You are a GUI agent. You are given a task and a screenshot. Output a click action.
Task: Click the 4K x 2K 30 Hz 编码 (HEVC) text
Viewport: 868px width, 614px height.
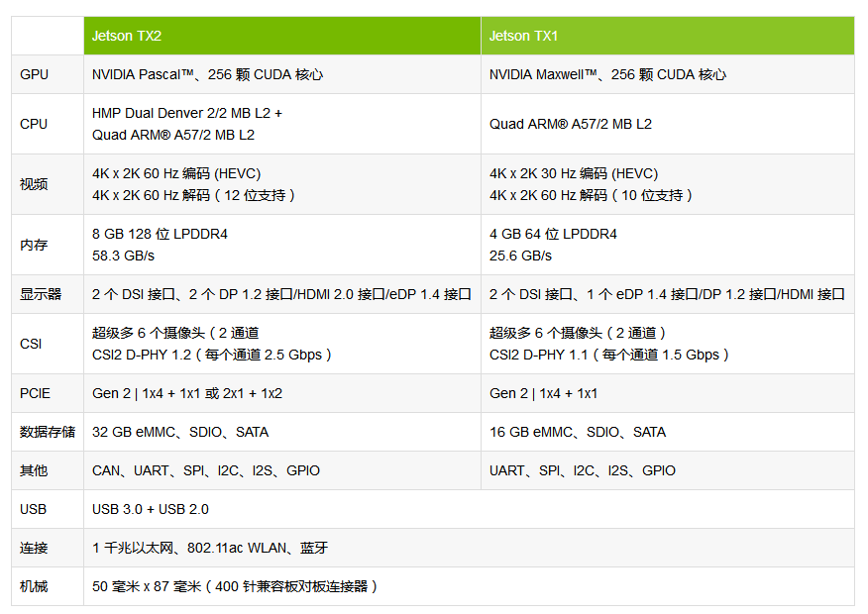[x=574, y=173]
